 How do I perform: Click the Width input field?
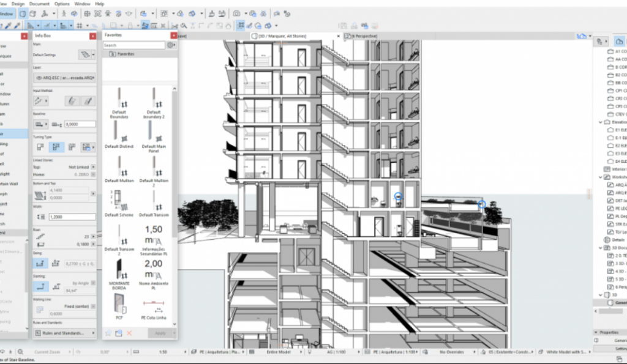click(72, 217)
